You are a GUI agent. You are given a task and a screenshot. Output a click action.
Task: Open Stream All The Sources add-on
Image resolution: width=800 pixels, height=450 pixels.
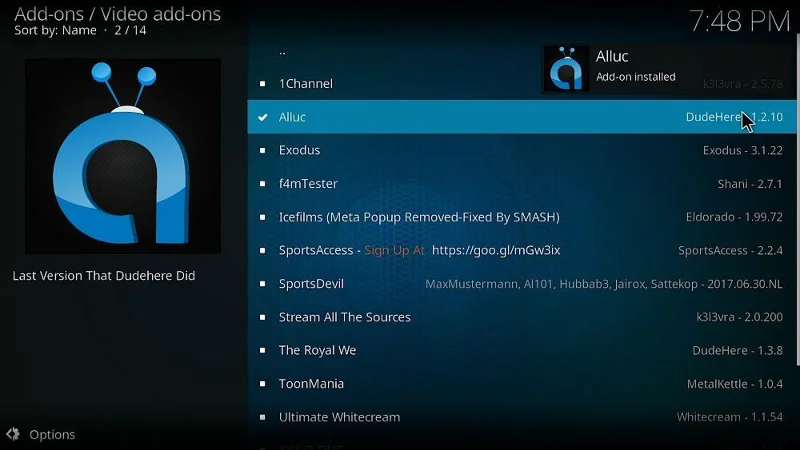[521, 317]
